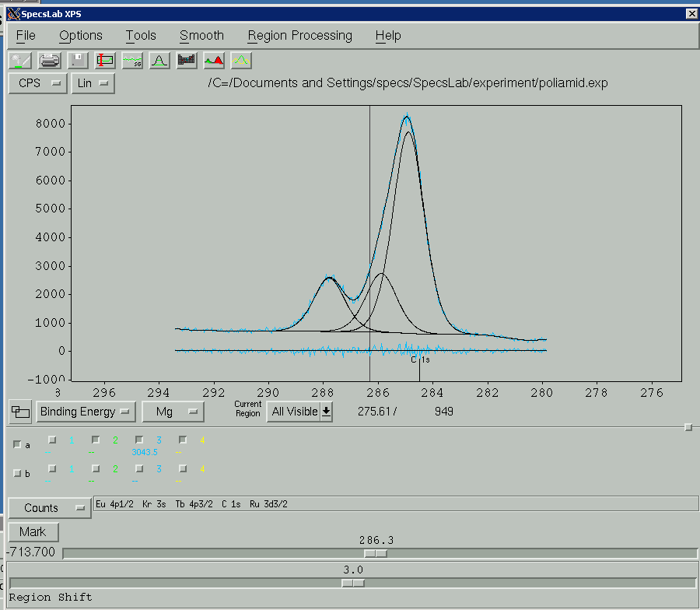The width and height of the screenshot is (700, 610).
Task: Toggle the row 'b' checkbox
Action: click(18, 473)
